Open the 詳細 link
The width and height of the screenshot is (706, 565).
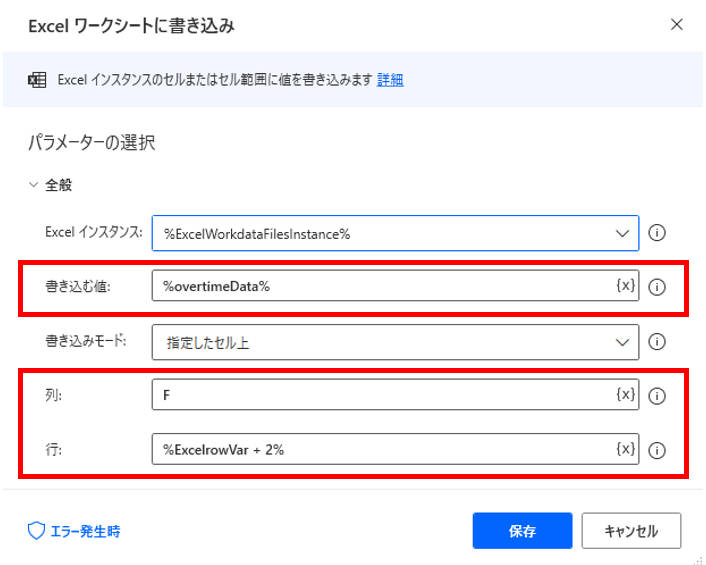click(390, 80)
